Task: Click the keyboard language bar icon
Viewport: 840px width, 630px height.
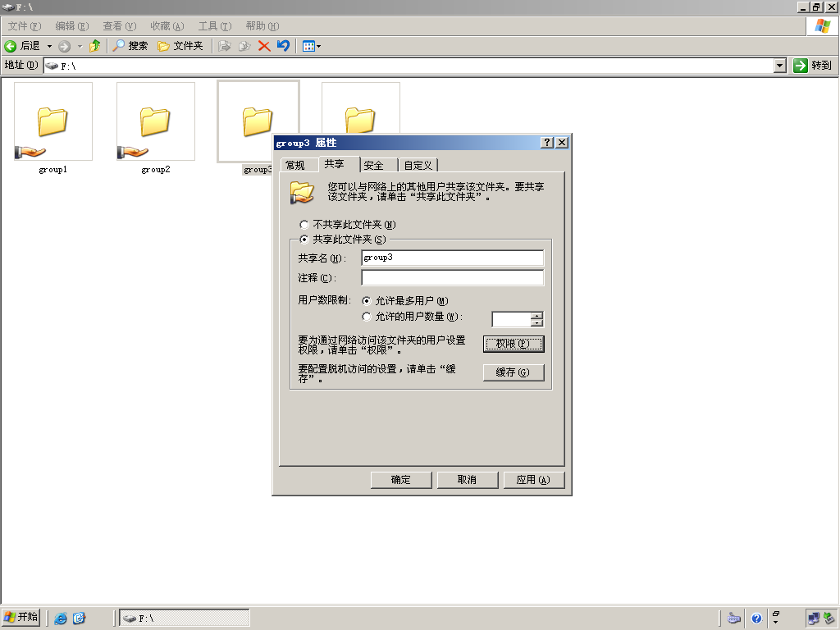Action: pos(734,619)
